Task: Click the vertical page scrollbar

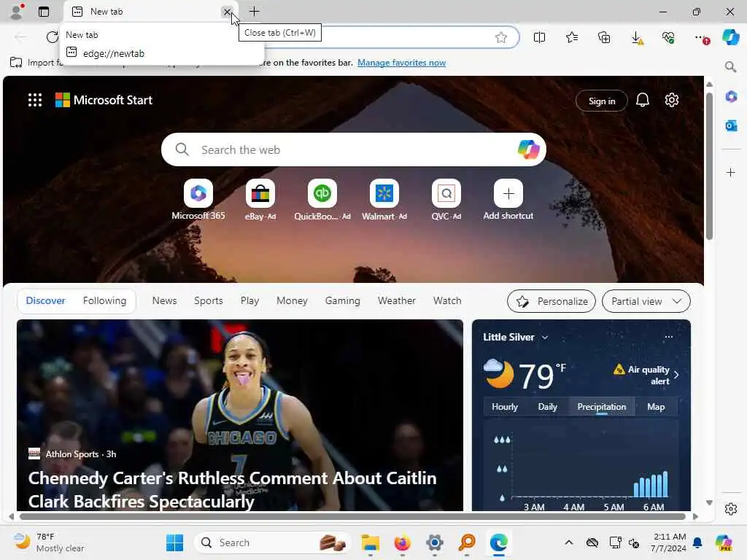Action: click(709, 167)
